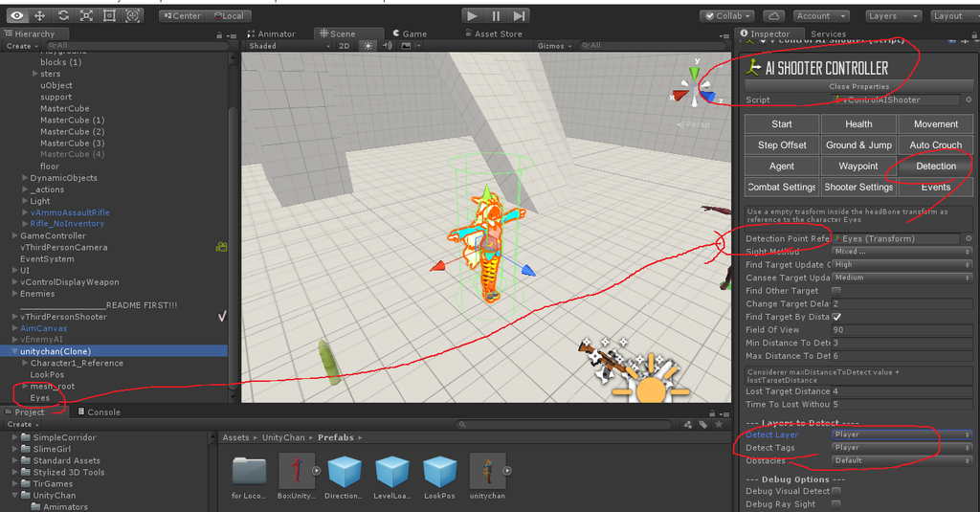Click the scene orientation gizmo Y axis
This screenshot has height=512, width=980.
[694, 74]
